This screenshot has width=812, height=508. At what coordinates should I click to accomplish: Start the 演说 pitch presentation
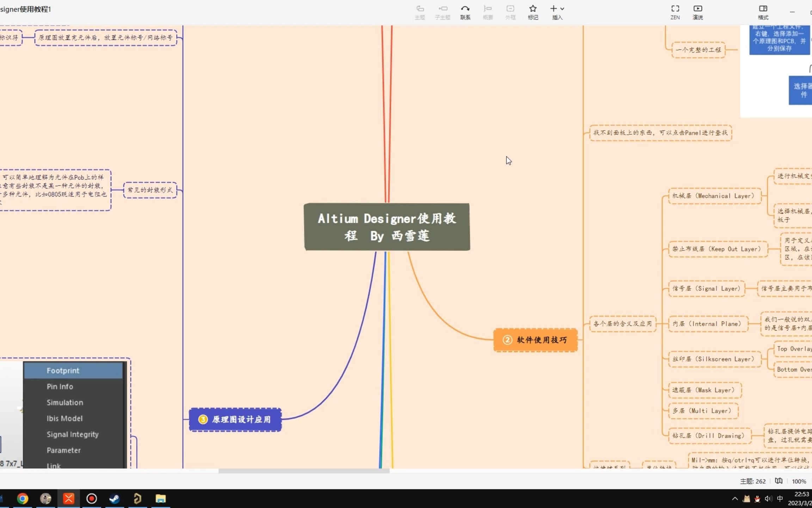(x=698, y=12)
